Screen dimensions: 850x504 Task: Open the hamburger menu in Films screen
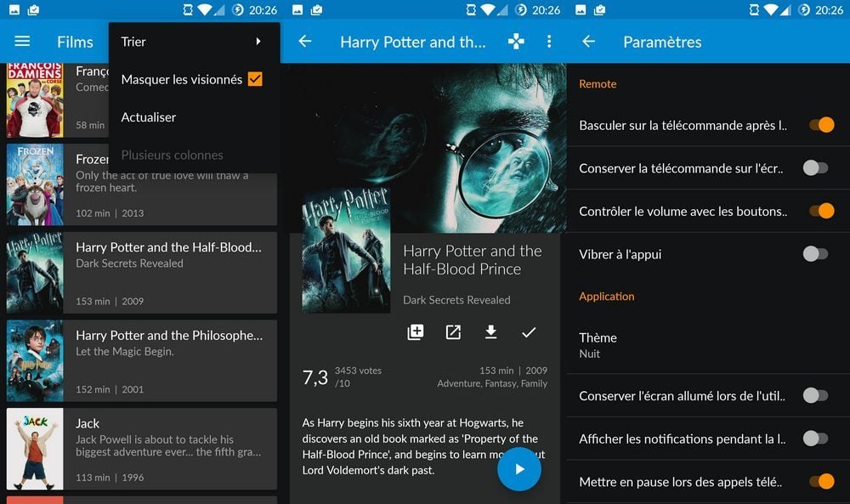(22, 41)
